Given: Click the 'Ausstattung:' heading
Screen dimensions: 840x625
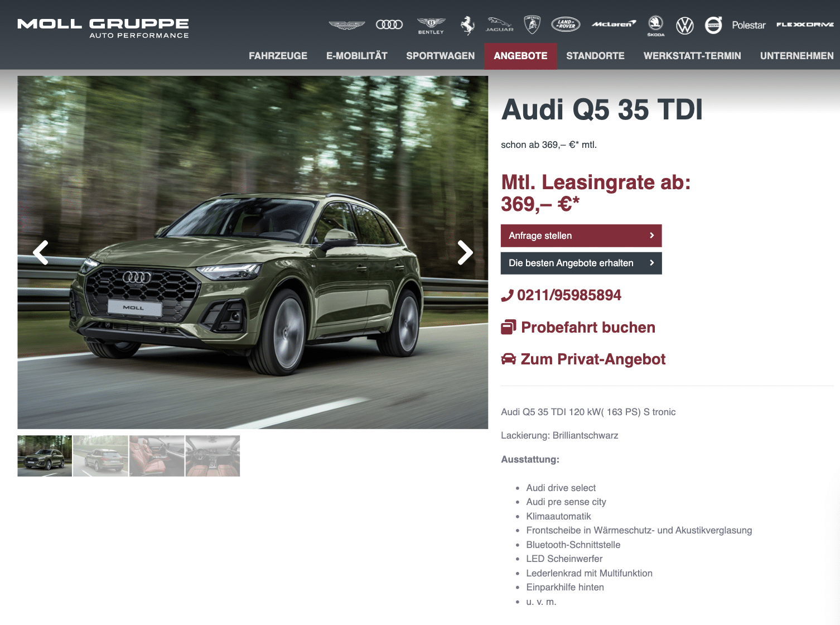Looking at the screenshot, I should [x=530, y=459].
